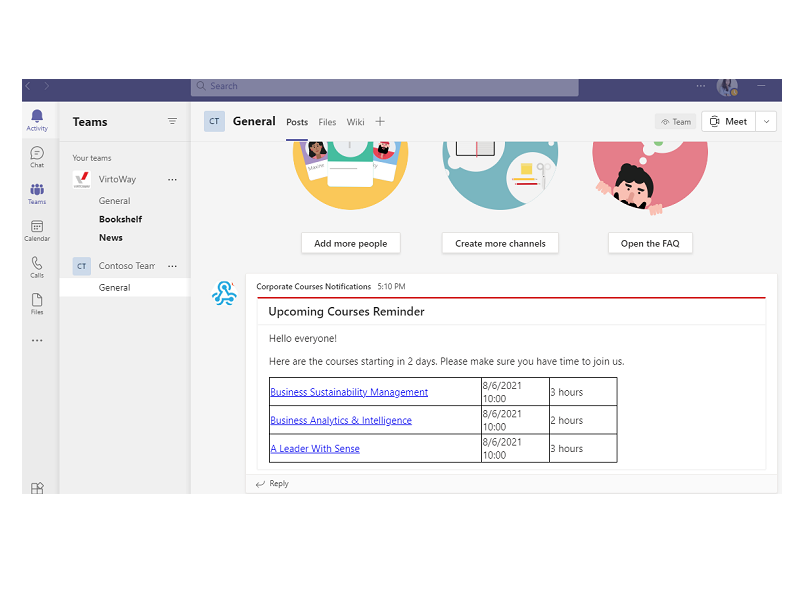The height and width of the screenshot is (600, 800).
Task: Click the Search bar
Action: coord(384,86)
